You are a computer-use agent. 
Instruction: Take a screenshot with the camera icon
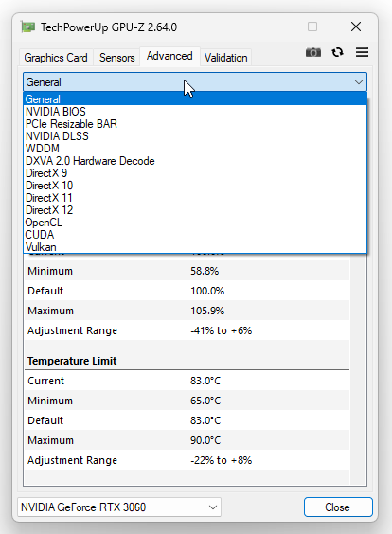(313, 52)
